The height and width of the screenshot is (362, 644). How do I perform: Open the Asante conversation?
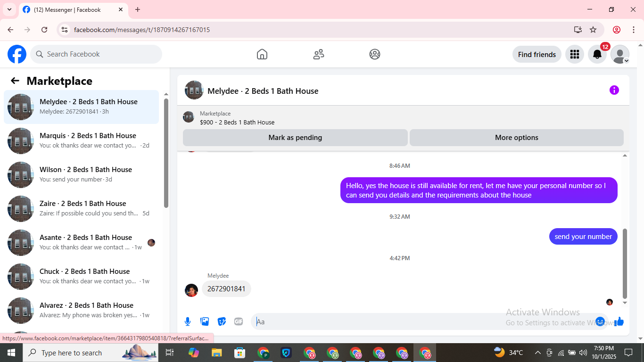coord(81,243)
